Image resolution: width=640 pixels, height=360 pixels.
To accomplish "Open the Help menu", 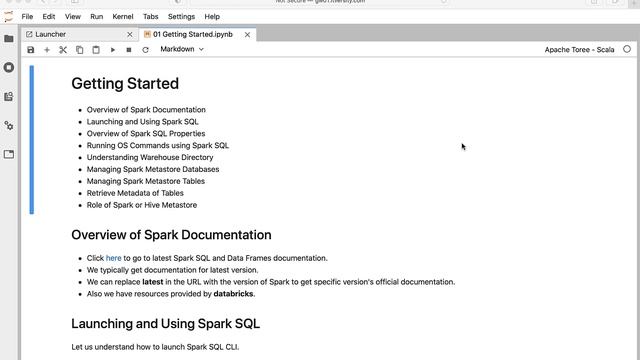I will [x=212, y=17].
